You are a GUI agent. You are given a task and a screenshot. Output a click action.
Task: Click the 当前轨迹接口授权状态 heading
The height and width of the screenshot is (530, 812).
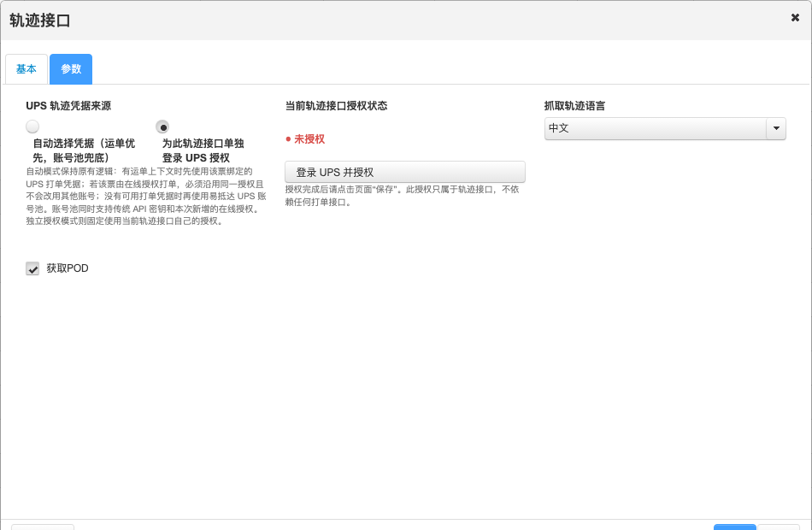(336, 106)
